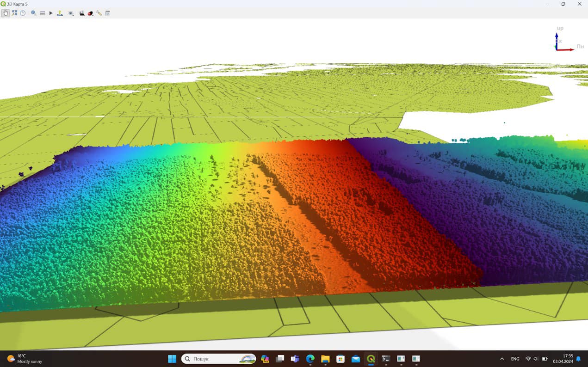Toggle the dock 3D map view button
Image resolution: width=588 pixels, height=367 pixels.
coord(107,13)
